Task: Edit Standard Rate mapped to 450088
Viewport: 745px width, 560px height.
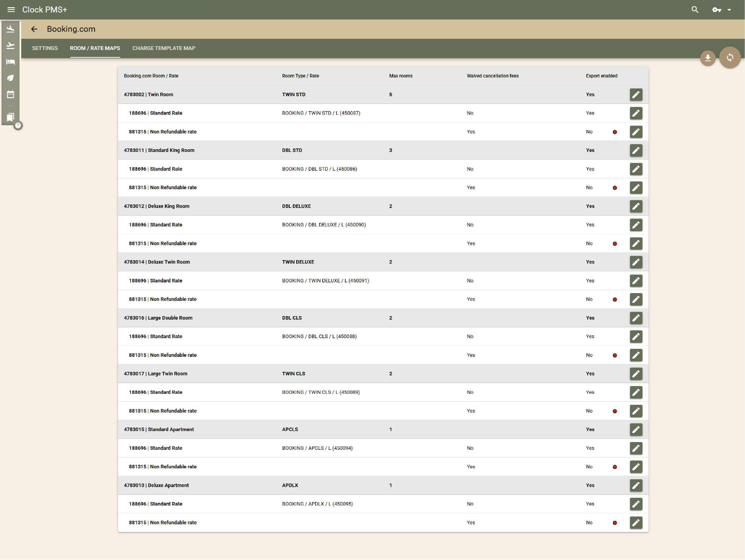Action: click(636, 336)
